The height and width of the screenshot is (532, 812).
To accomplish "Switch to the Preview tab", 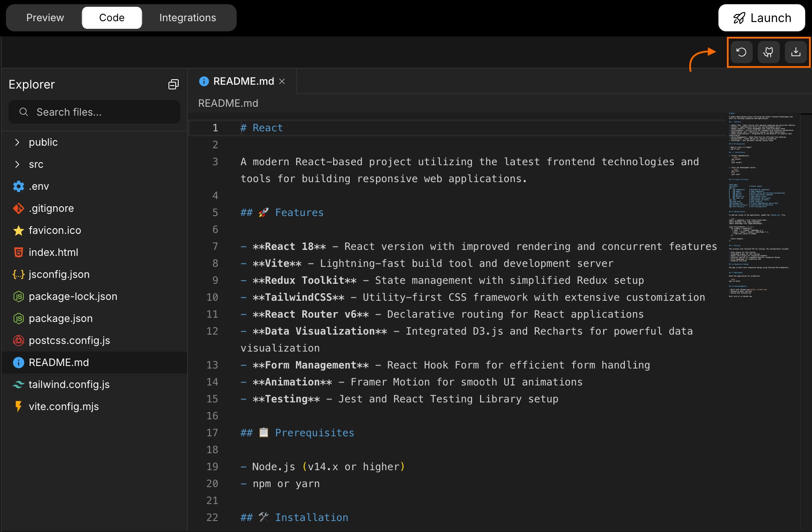I will [x=45, y=18].
